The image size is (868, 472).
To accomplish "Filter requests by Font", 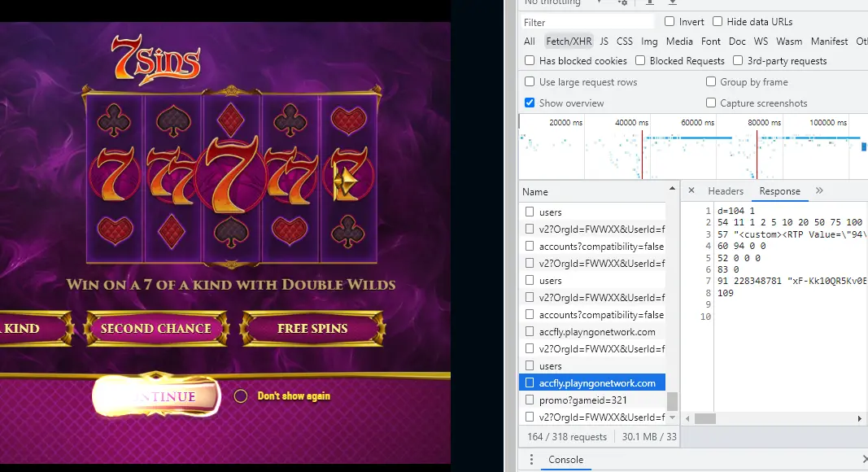I will click(x=711, y=42).
